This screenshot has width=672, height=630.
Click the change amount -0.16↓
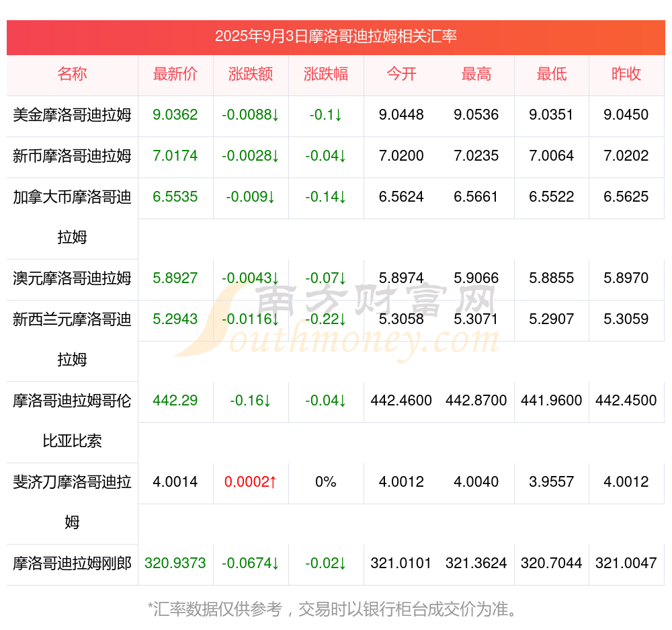[251, 401]
